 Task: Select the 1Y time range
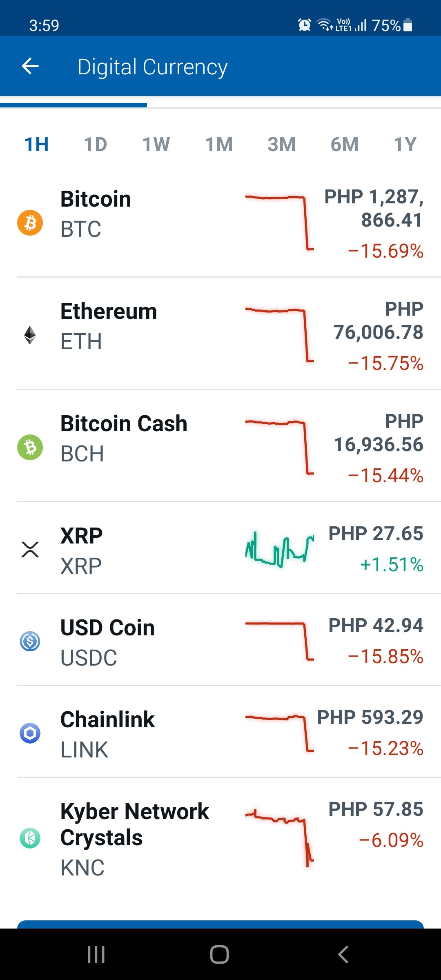click(405, 145)
